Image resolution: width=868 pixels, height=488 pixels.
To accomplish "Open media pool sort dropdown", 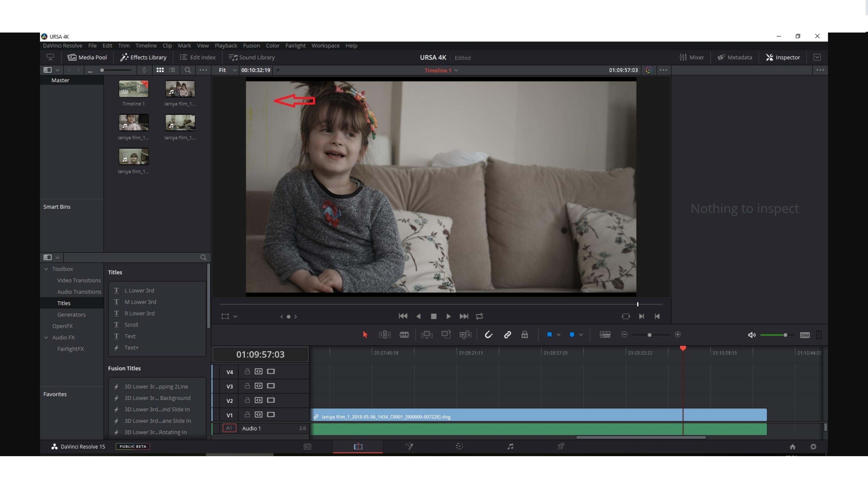I will click(x=144, y=70).
